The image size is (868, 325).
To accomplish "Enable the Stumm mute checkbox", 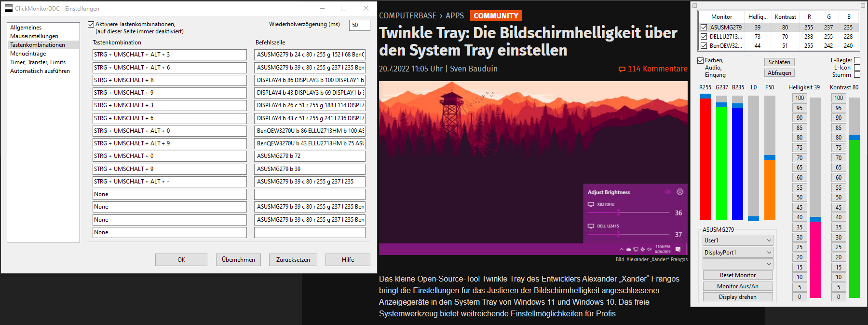I will point(857,75).
